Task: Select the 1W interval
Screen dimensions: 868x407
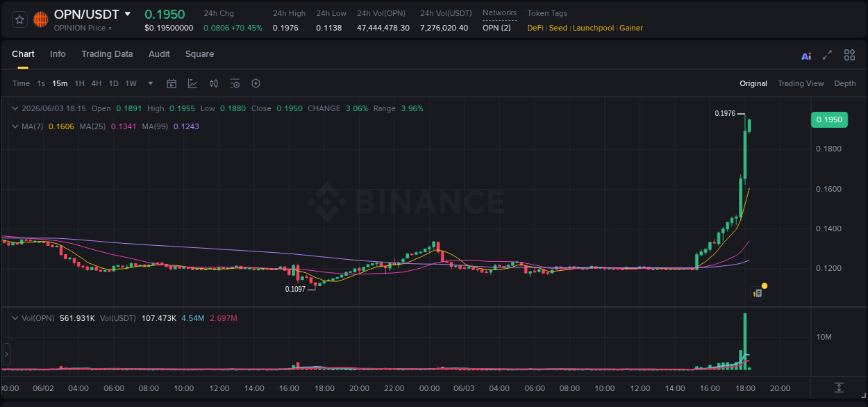Action: coord(131,83)
